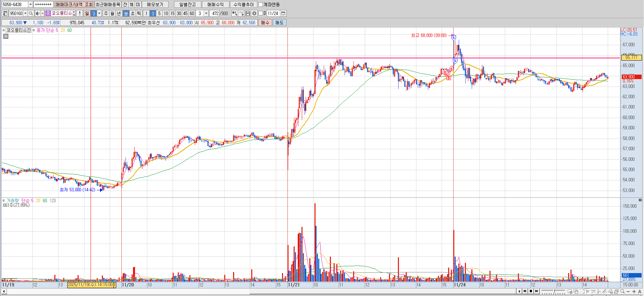Viewport: 644px width, 296px height.
Task: Click the small square expander before 코오롱티슈진 label
Action: (x=4, y=30)
